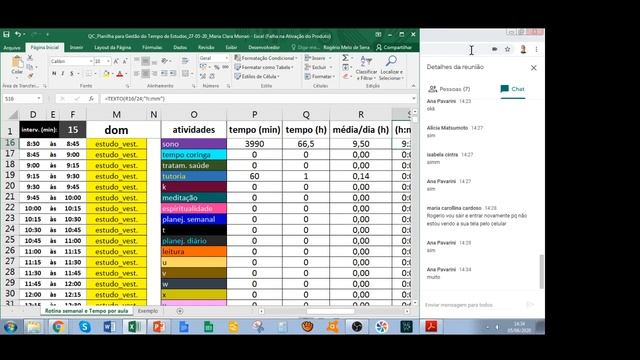Apply the yellow fill color bucket
Screen dimensions: 640x360
pos(106,74)
